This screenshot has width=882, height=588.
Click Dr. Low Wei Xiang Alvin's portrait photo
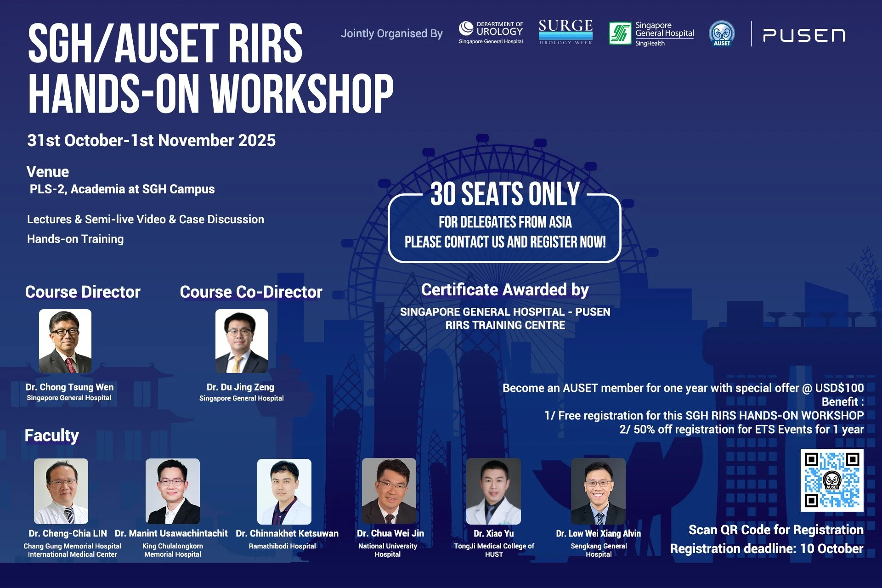598,491
